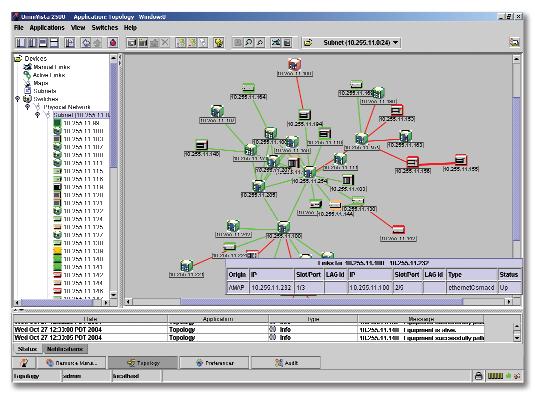Select the Active Links chain icon
The width and height of the screenshot is (535, 395).
point(27,75)
